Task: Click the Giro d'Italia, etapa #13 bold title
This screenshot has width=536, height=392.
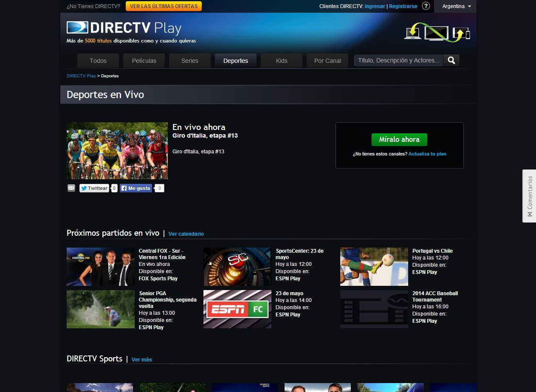Action: click(x=205, y=135)
